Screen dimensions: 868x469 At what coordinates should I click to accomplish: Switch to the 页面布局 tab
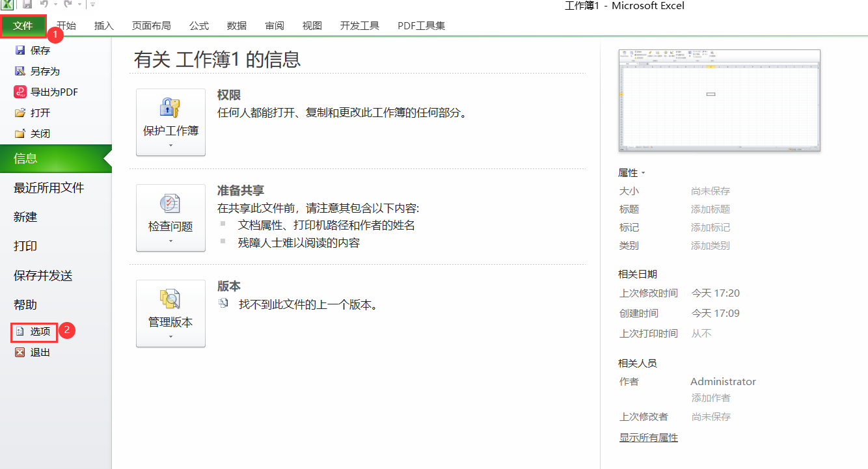[x=152, y=26]
